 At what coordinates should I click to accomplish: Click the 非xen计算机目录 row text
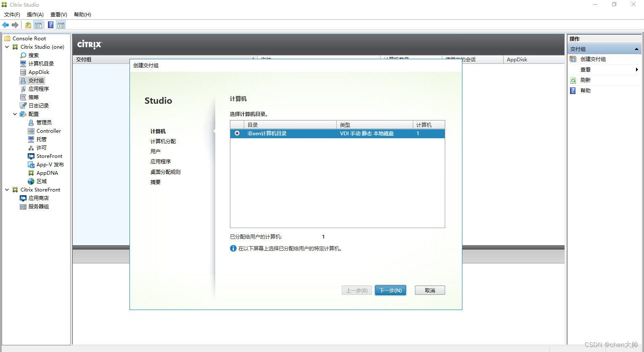[267, 134]
